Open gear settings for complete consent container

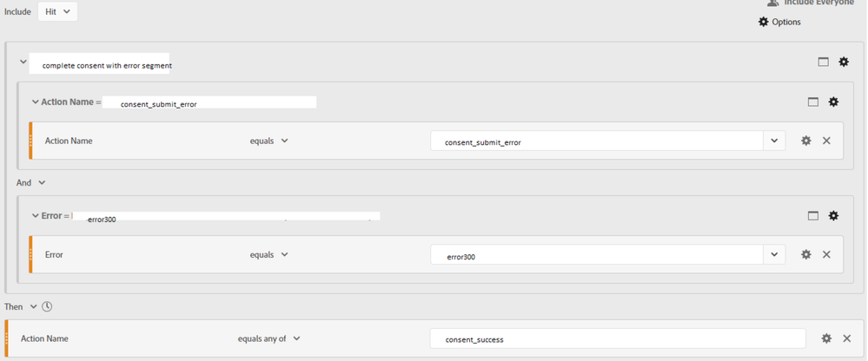click(x=844, y=62)
